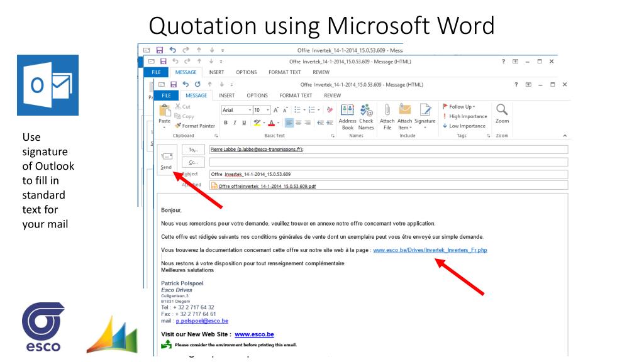Open REVIEW tab in front message window
Viewport: 644px width, 362px height.
coord(332,96)
